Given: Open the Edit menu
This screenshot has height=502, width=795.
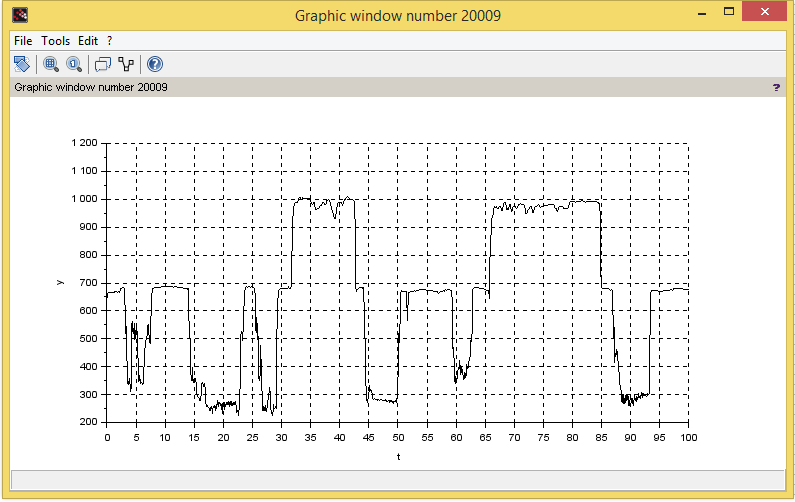Looking at the screenshot, I should 88,41.
